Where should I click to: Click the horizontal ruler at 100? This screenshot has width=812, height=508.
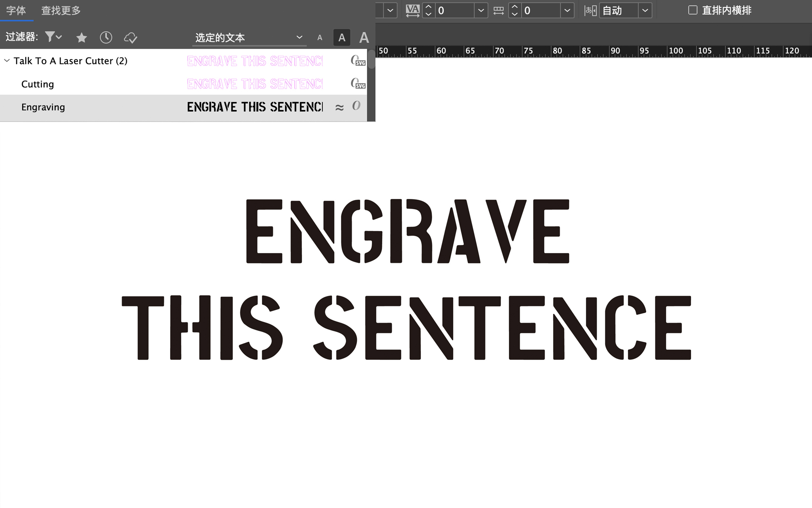(676, 51)
